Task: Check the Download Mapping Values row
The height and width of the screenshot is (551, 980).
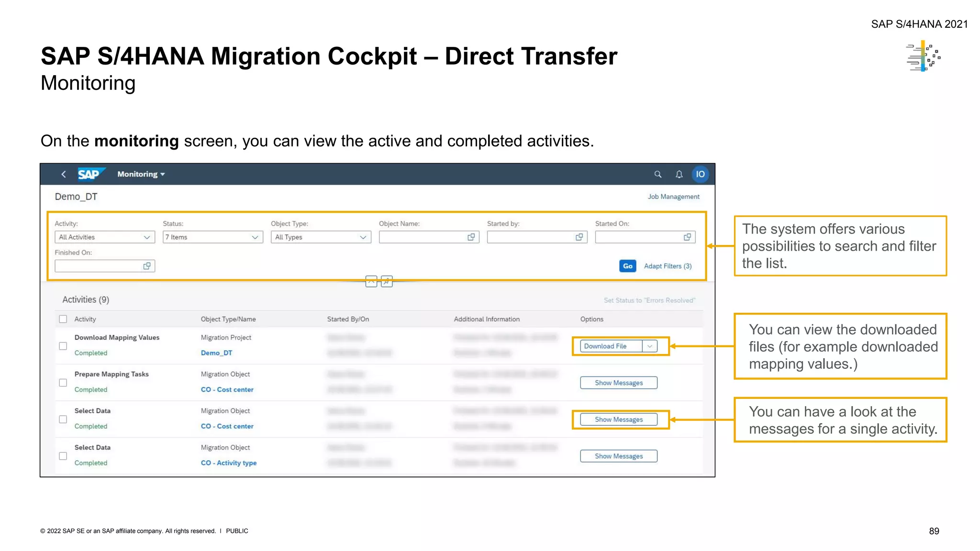Action: (63, 346)
